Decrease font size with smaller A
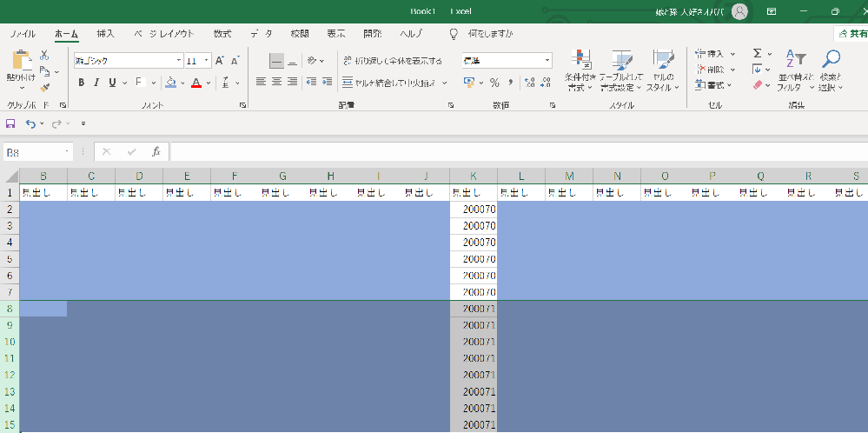The width and height of the screenshot is (868, 433). [235, 60]
